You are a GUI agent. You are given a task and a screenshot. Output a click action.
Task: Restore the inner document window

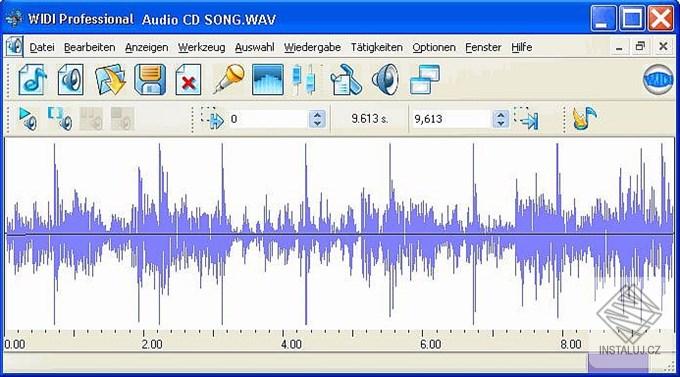(641, 46)
